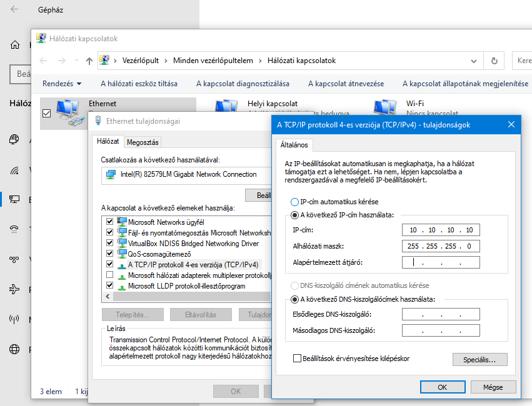The image size is (532, 406).
Task: Click the Alapértelmezett átjáró input field
Action: (441, 262)
